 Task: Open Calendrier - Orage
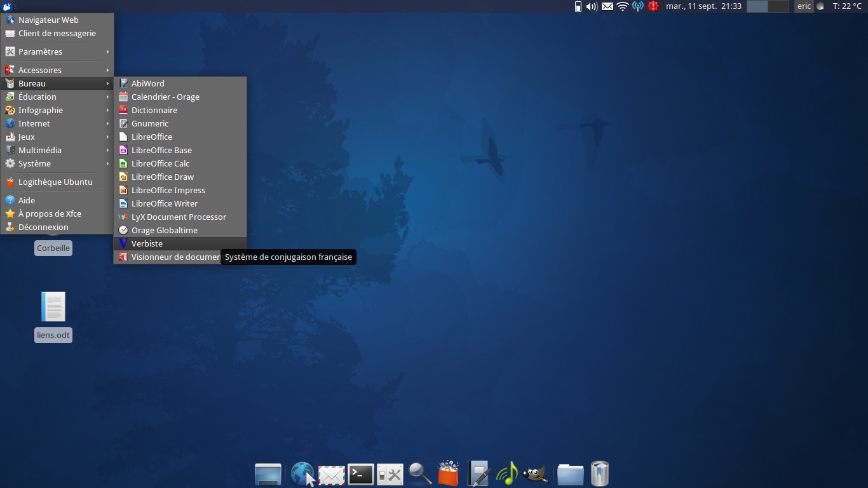[180, 97]
